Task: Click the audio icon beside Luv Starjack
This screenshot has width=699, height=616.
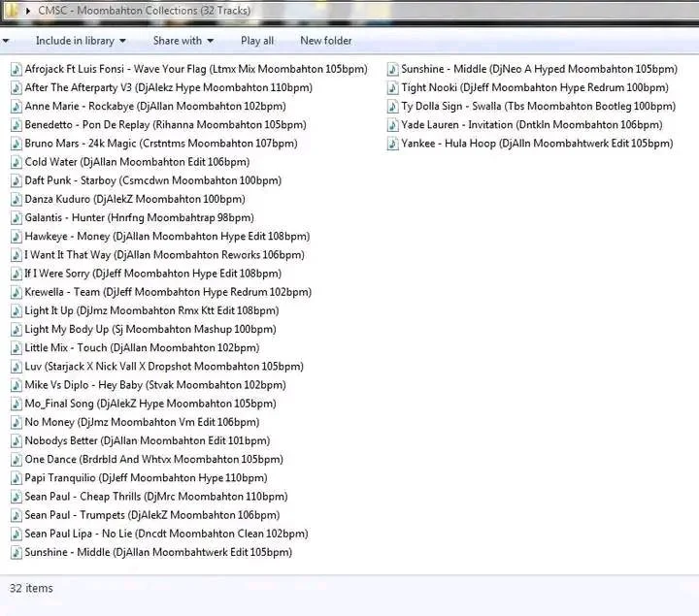Action: coord(17,367)
